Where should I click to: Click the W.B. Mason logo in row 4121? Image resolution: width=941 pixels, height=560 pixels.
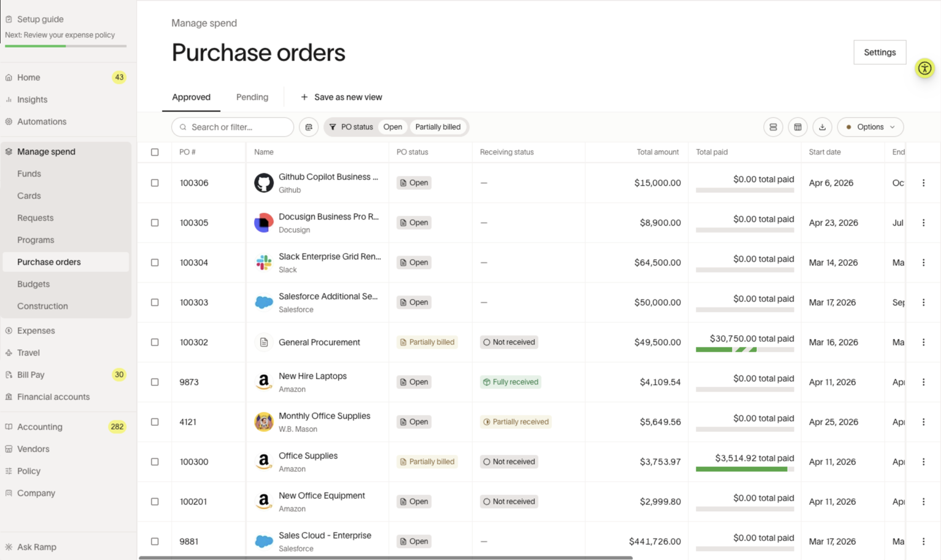pos(264,422)
